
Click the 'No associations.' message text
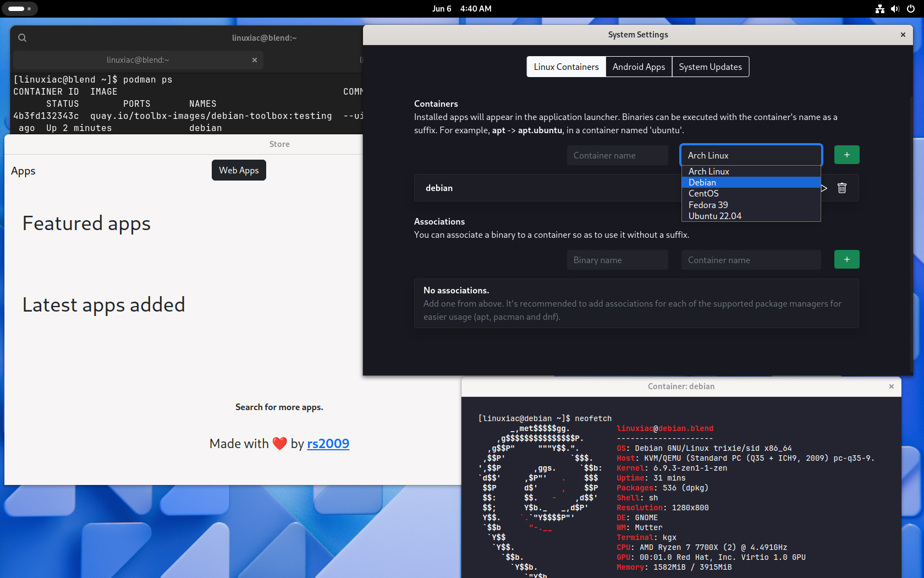[x=457, y=291]
